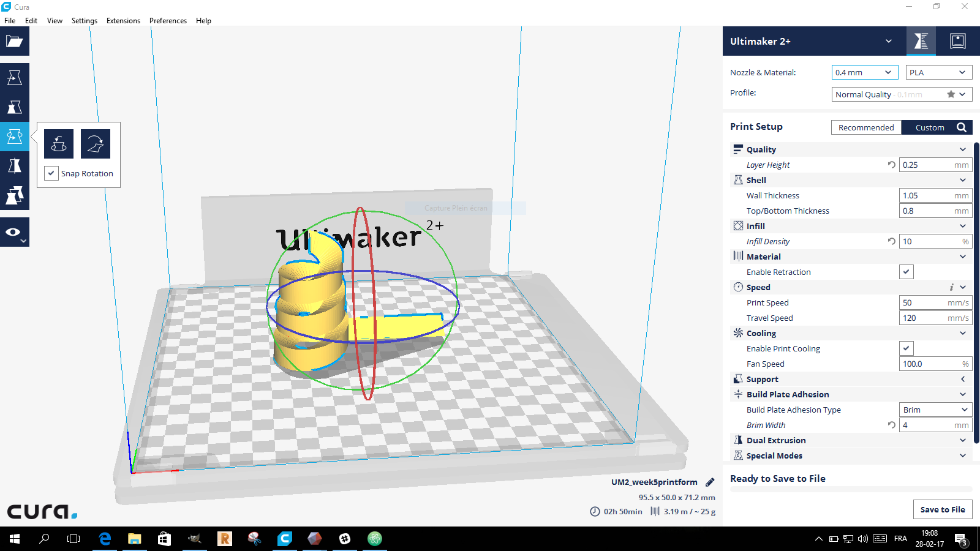Open the View menu
The width and height of the screenshot is (980, 551).
pyautogui.click(x=55, y=20)
